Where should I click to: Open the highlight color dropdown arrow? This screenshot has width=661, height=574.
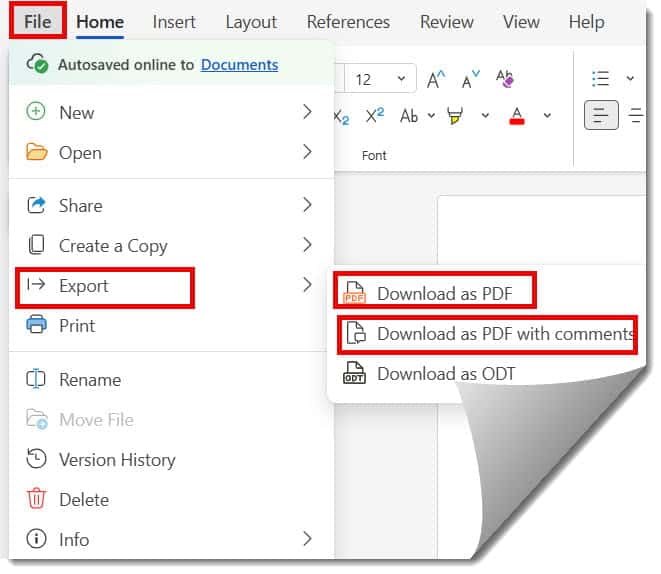pos(485,115)
